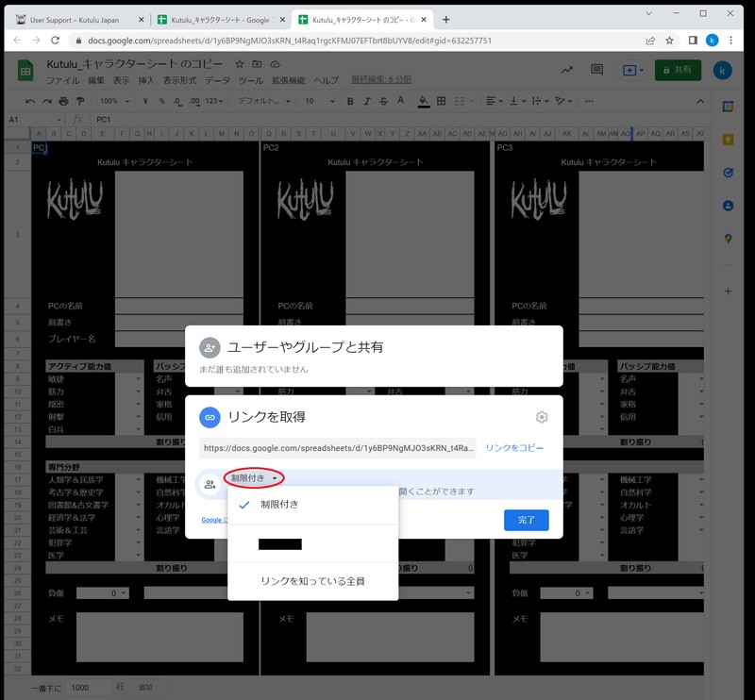Click the リンクをコピー link
This screenshot has width=755, height=700.
tap(514, 448)
